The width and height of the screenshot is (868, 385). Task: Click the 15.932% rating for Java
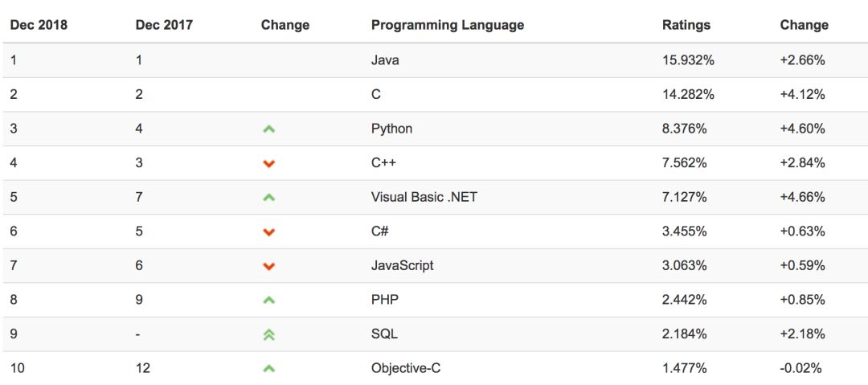coord(688,60)
